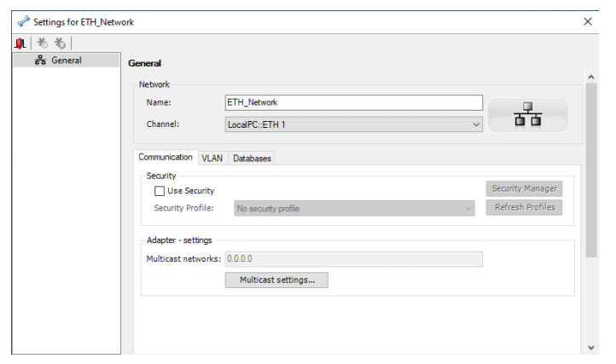This screenshot has height=364, width=616.
Task: Switch to the VLAN tab
Action: click(212, 158)
